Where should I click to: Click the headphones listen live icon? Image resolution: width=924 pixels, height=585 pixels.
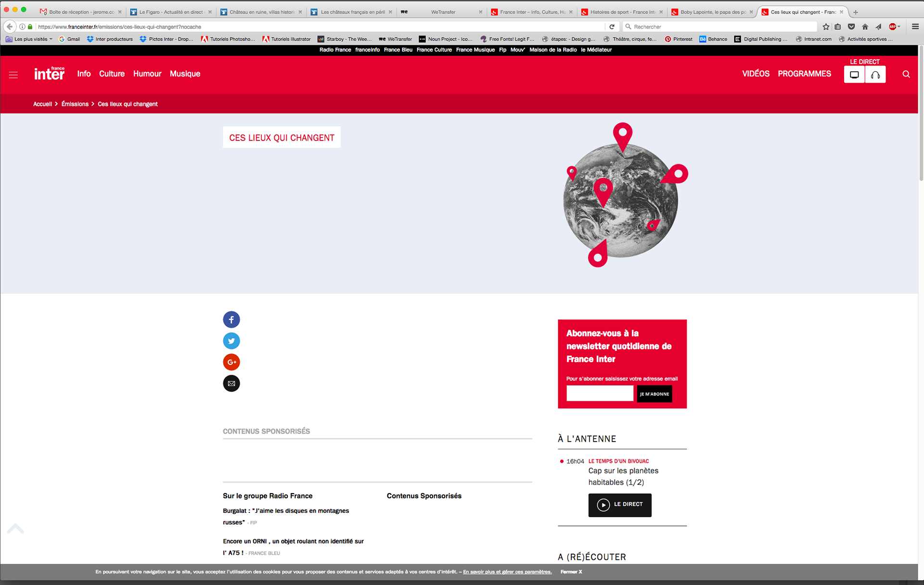[x=875, y=75]
